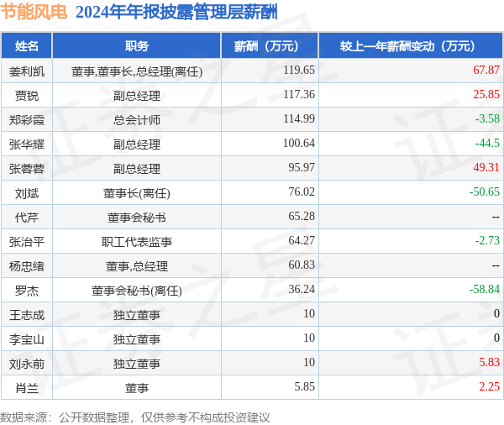Image resolution: width=504 pixels, height=425 pixels.
Task: Click change value 49.31
Action: (x=486, y=168)
